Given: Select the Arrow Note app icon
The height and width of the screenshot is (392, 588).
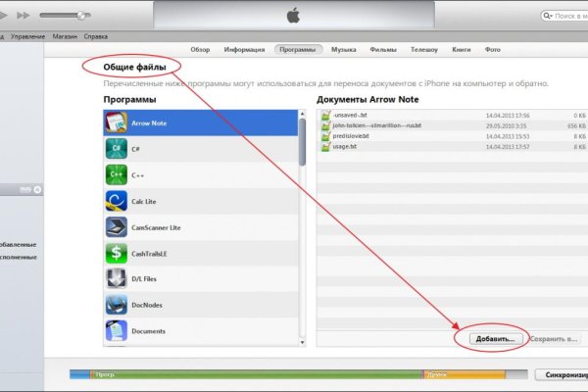Looking at the screenshot, I should click(115, 122).
